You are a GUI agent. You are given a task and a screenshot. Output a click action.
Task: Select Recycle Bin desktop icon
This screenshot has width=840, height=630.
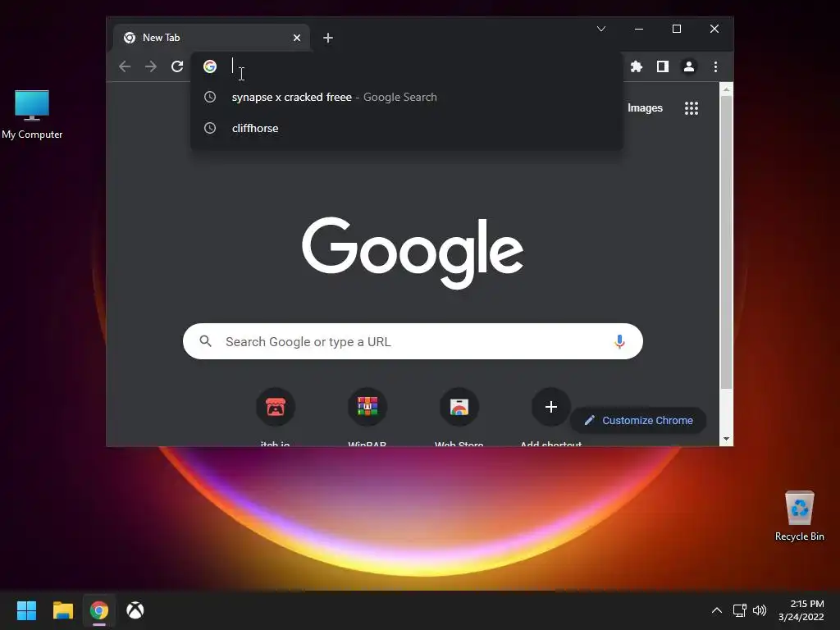799,515
